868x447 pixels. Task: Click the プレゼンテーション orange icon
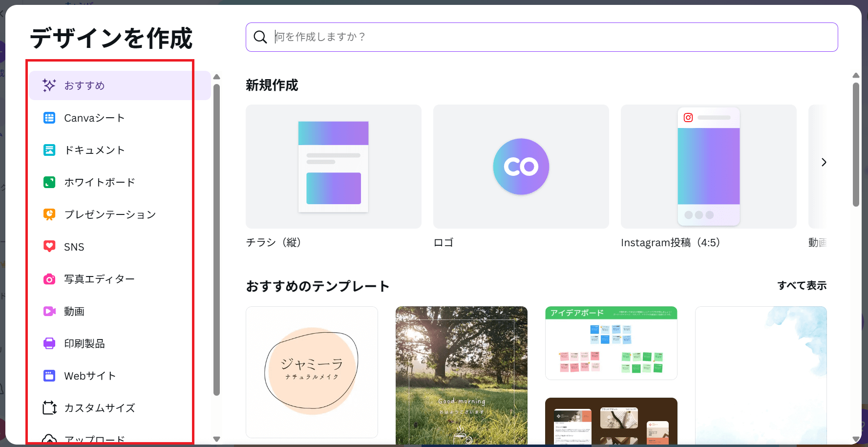tap(49, 214)
